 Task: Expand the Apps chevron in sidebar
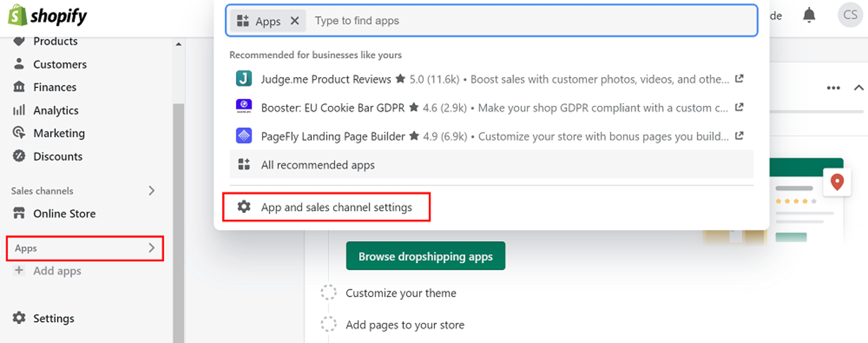tap(152, 248)
